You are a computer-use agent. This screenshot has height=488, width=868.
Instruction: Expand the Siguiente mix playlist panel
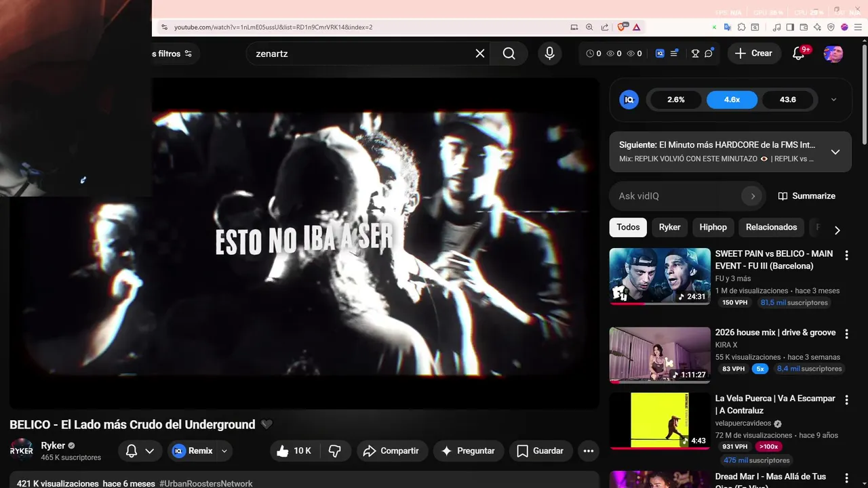point(835,152)
